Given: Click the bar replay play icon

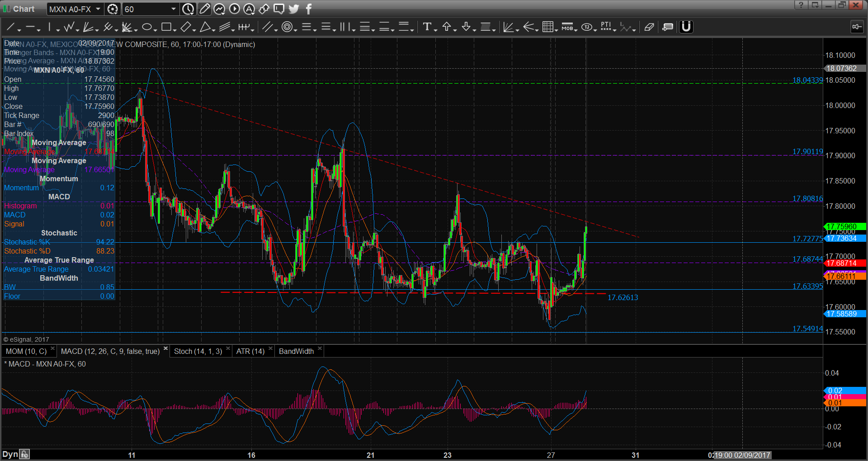Looking at the screenshot, I should pos(234,9).
